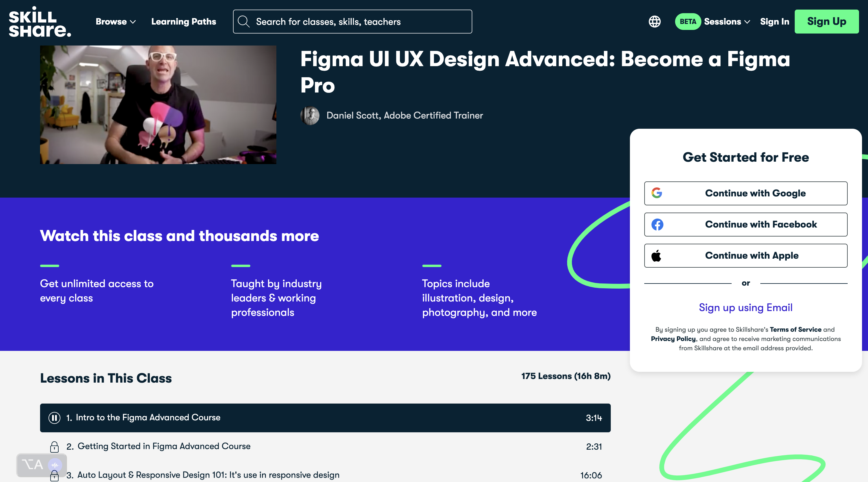This screenshot has width=868, height=482.
Task: Select the Sign In menu item
Action: pos(775,21)
